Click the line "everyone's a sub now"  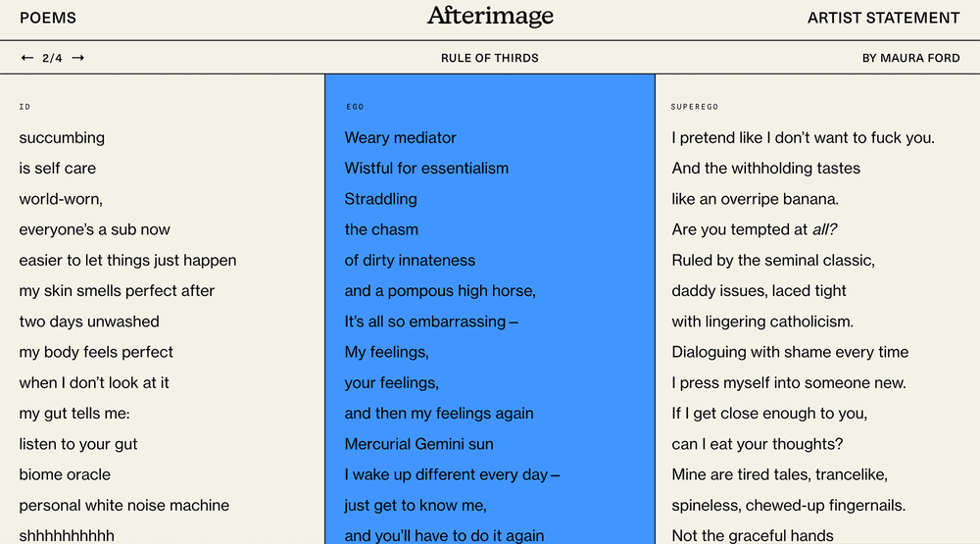pyautogui.click(x=94, y=229)
